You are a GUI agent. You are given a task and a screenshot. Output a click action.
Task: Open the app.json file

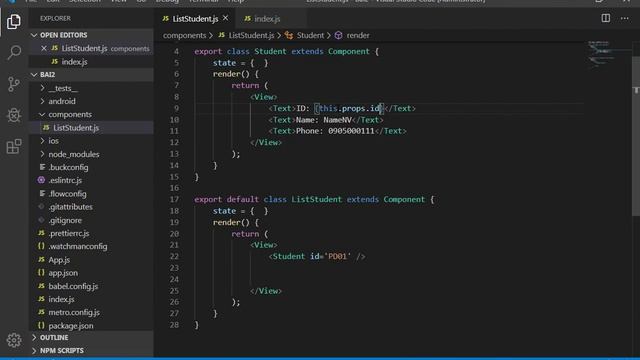point(91,273)
